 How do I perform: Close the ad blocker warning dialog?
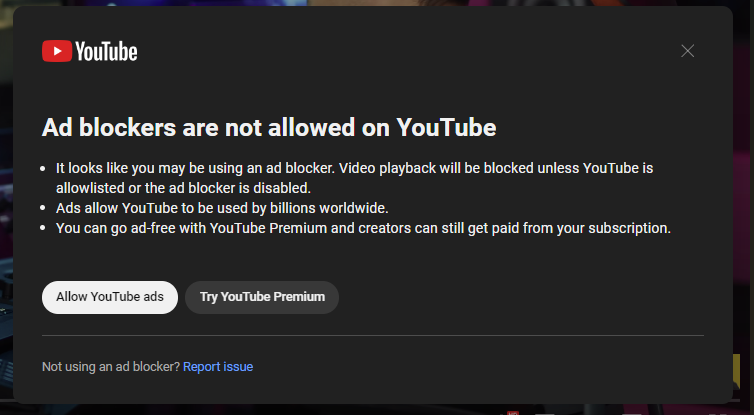click(688, 51)
